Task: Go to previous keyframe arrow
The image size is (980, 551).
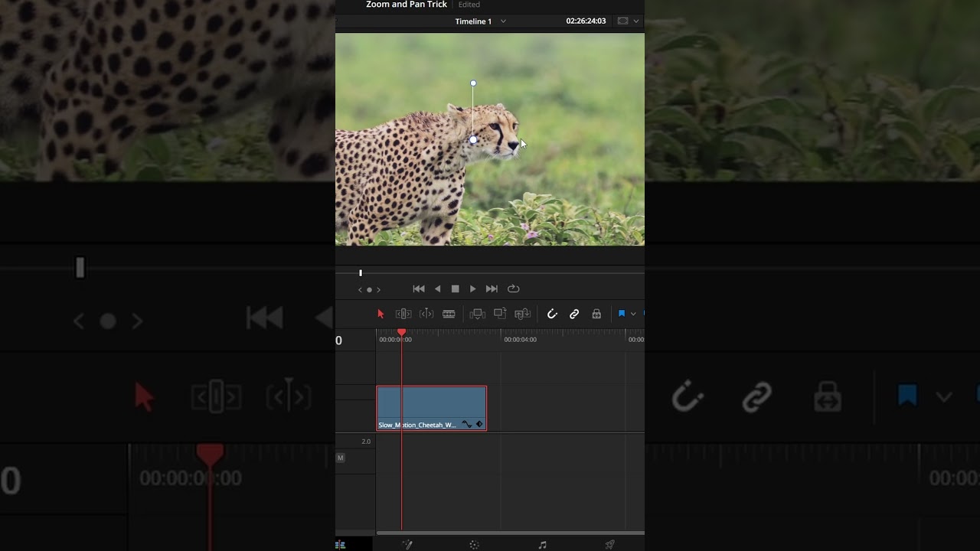Action: click(x=360, y=290)
